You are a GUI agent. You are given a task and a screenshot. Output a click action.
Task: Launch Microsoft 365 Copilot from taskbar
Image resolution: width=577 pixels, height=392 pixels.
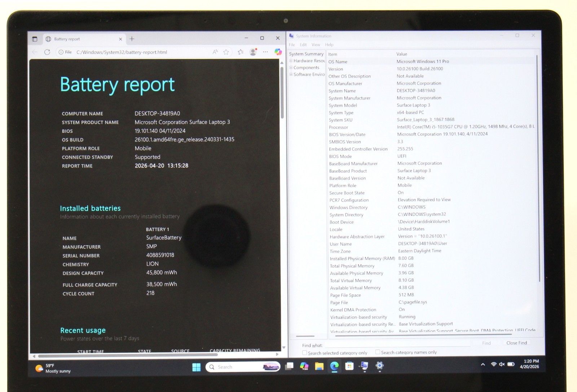point(304,366)
